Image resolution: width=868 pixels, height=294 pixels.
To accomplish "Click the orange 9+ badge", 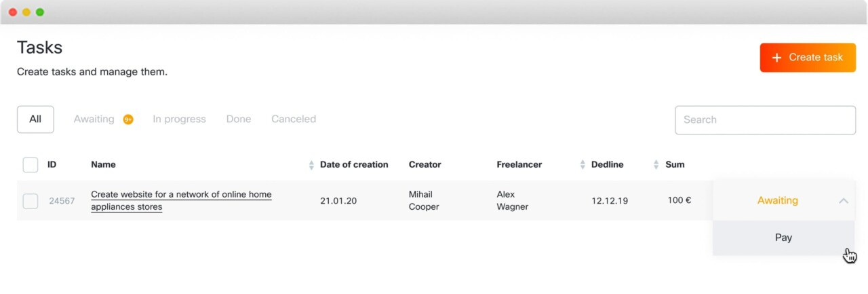I will (x=128, y=120).
